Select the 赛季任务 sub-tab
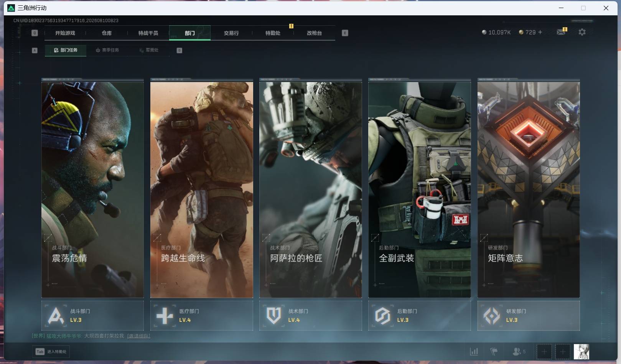The width and height of the screenshot is (621, 364). tap(107, 50)
